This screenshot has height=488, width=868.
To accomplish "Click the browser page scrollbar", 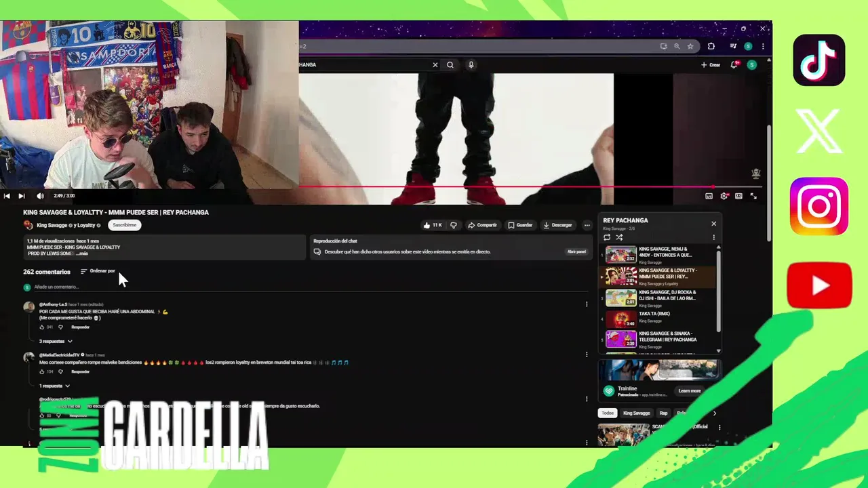I will 768,183.
